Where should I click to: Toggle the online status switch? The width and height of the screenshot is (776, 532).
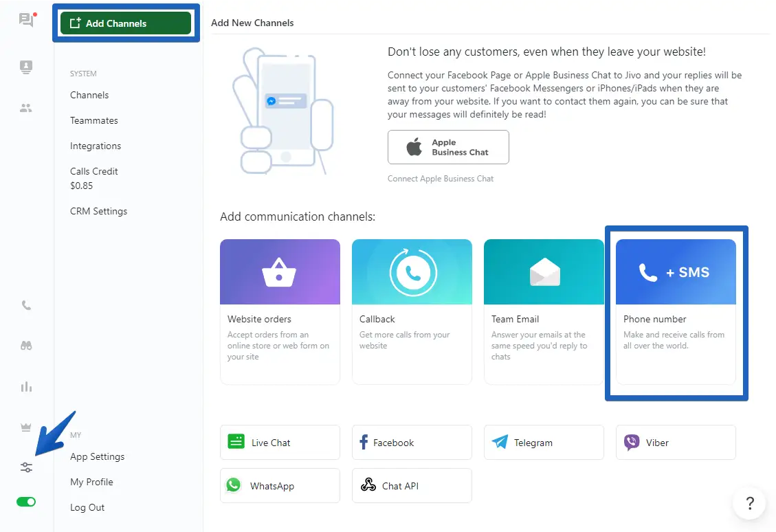(25, 502)
